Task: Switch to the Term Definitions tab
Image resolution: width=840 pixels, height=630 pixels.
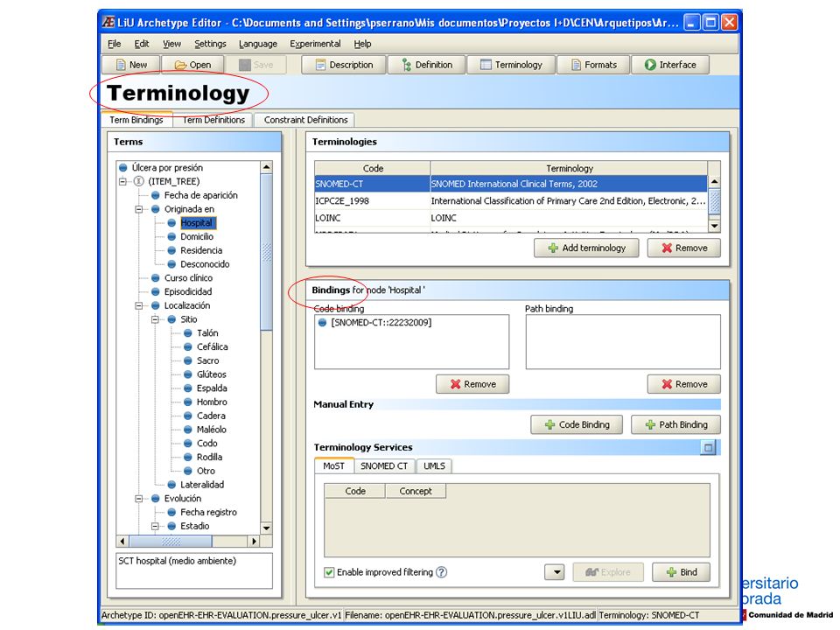Action: [213, 120]
